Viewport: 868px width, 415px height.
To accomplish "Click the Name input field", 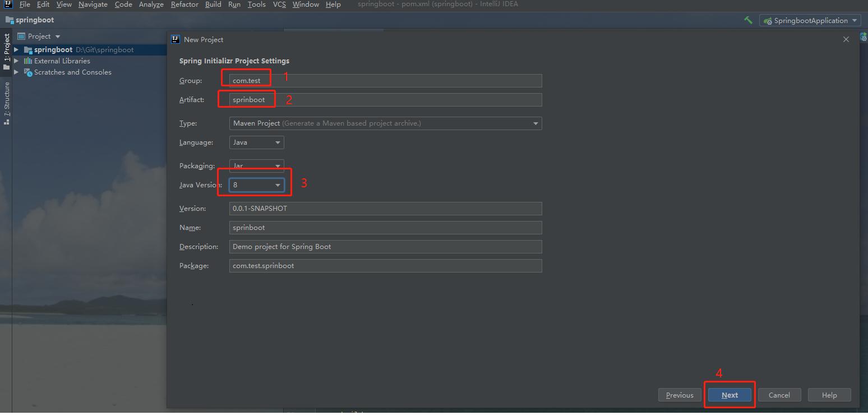I will (x=386, y=228).
